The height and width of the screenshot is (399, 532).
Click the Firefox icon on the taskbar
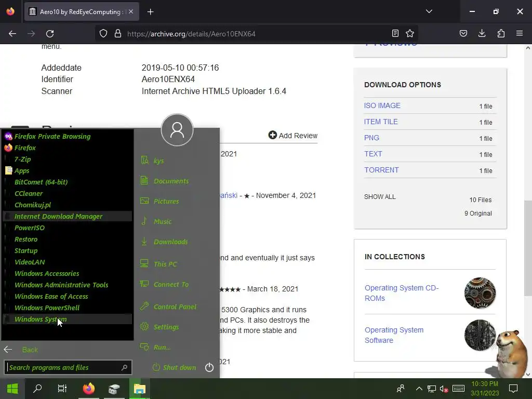(89, 389)
